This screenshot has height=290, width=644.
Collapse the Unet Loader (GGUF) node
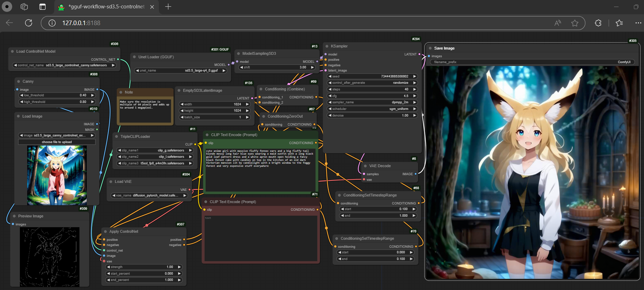point(134,57)
